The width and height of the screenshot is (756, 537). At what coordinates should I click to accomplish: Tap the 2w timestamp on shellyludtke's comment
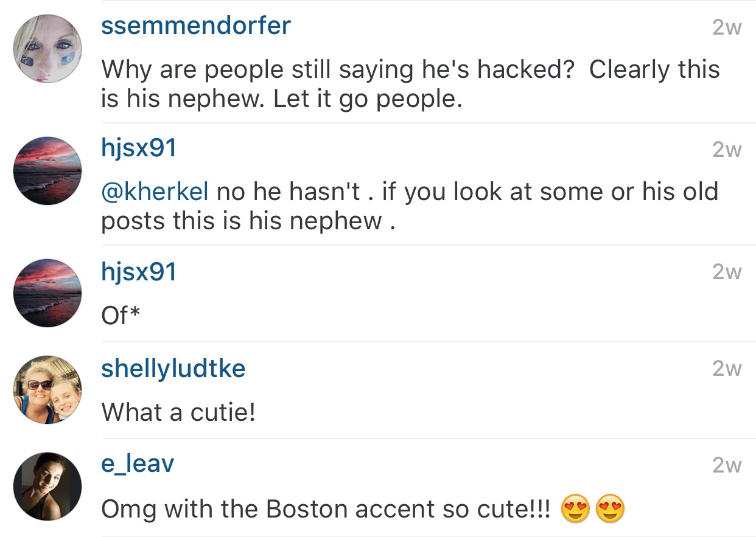[727, 369]
